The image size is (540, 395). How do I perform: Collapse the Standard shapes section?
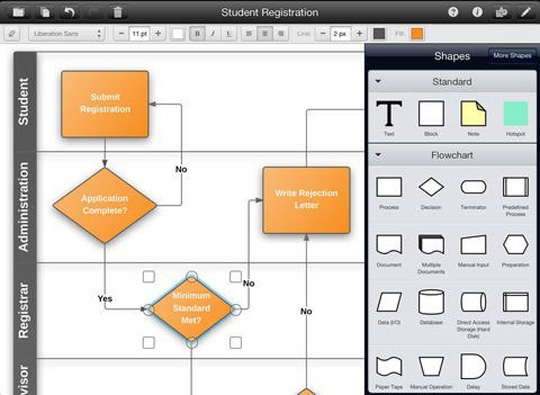[378, 82]
